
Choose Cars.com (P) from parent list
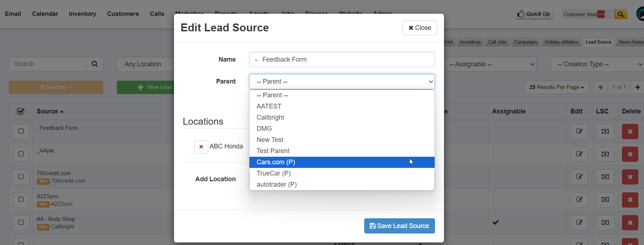pos(342,162)
